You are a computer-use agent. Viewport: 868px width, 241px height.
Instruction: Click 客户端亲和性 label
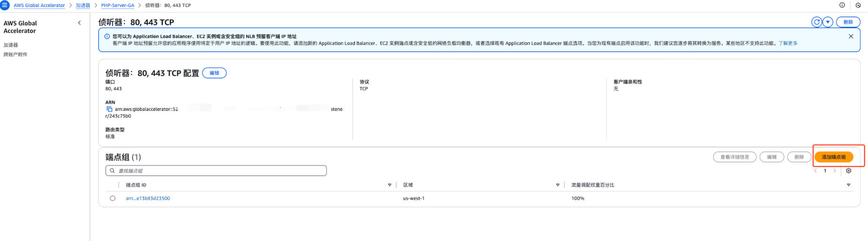click(628, 82)
